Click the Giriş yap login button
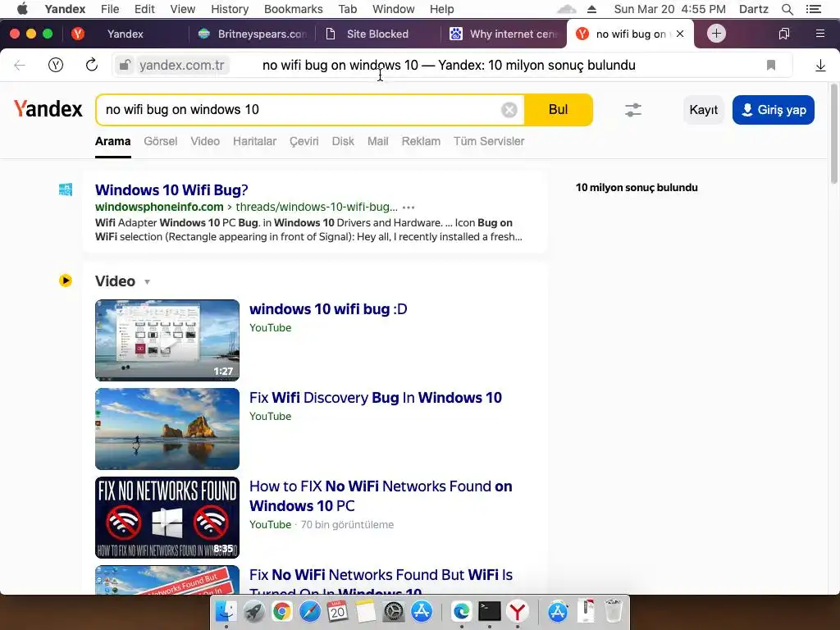The height and width of the screenshot is (630, 840). pos(773,110)
